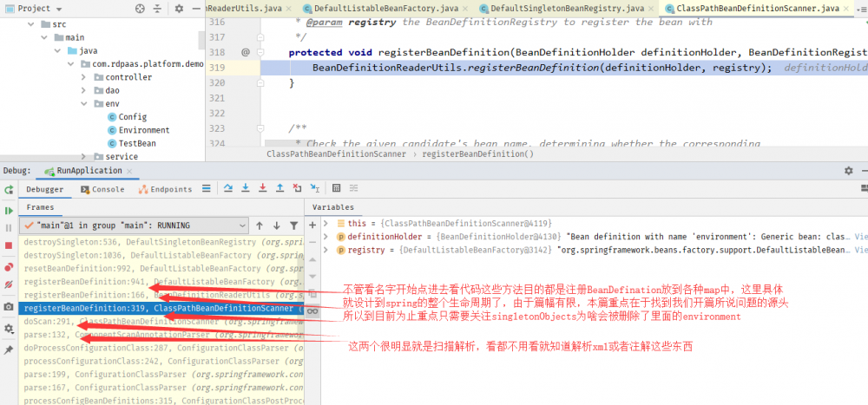Toggle show watches glasses icon

312,311
